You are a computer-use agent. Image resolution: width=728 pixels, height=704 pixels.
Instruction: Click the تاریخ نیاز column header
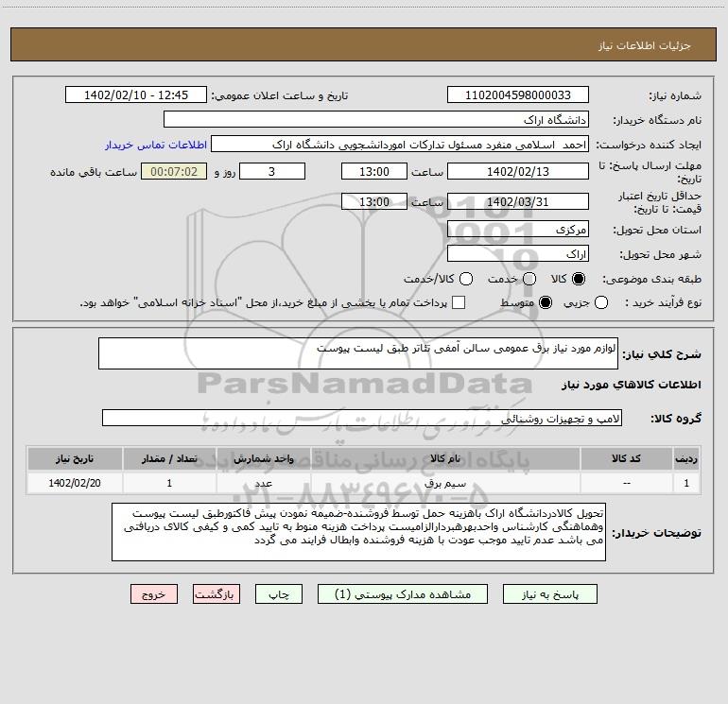tap(75, 458)
